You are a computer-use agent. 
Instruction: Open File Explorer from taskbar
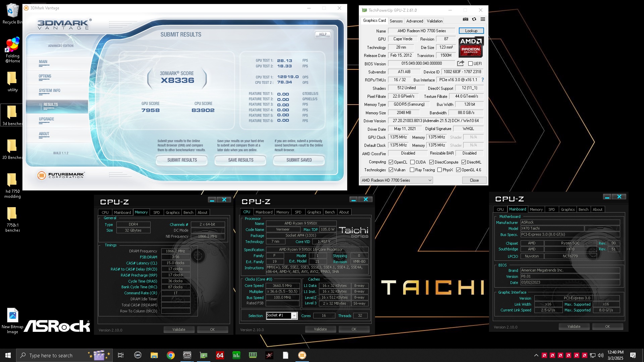click(154, 355)
